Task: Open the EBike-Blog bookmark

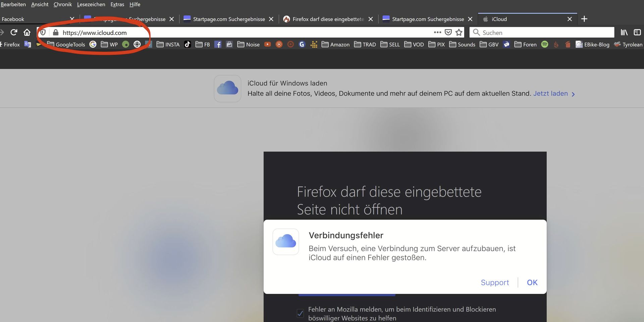Action: click(x=593, y=44)
